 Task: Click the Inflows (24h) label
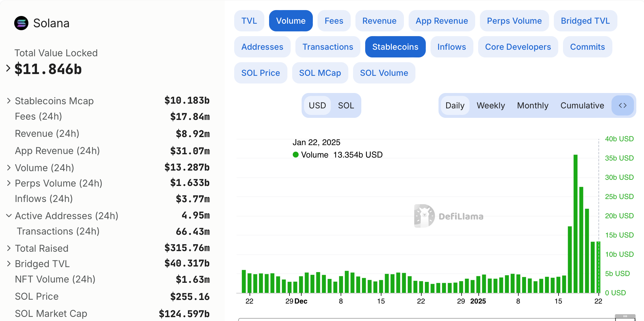click(x=44, y=199)
